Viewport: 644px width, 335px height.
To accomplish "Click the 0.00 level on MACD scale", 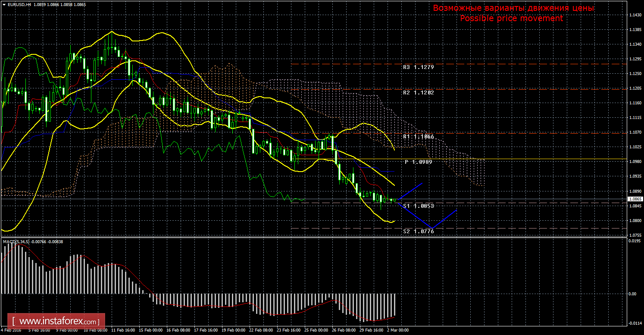I will (x=632, y=294).
